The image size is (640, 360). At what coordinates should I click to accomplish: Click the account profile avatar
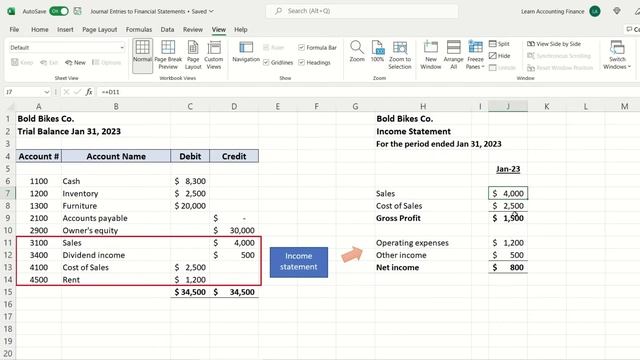point(595,11)
